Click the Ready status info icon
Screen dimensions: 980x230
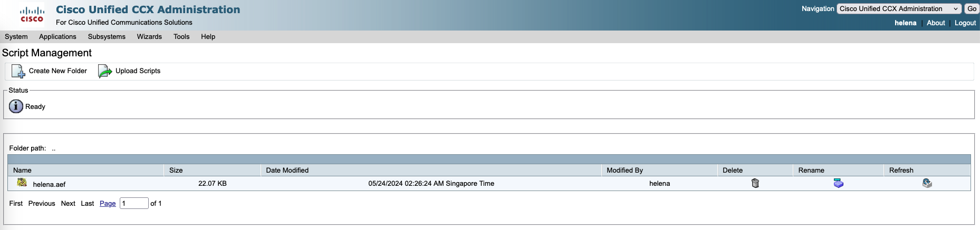(16, 106)
